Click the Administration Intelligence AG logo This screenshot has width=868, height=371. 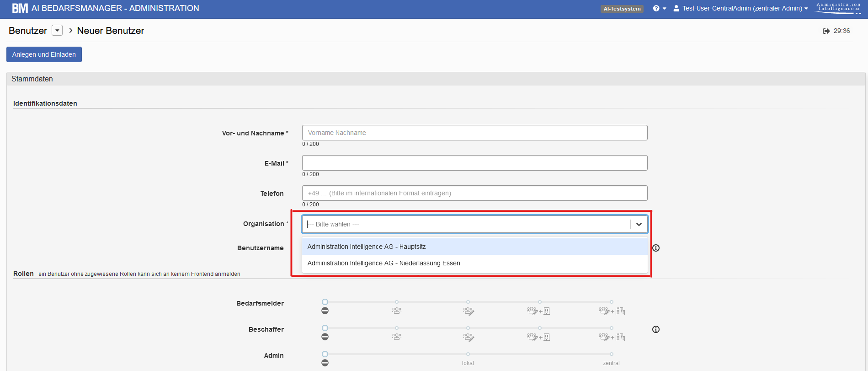pos(838,8)
